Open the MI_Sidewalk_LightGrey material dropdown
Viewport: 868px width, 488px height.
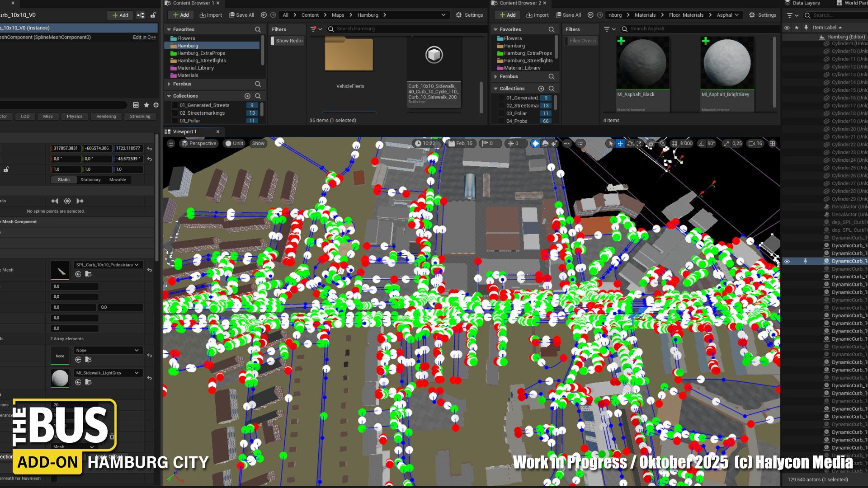point(108,373)
